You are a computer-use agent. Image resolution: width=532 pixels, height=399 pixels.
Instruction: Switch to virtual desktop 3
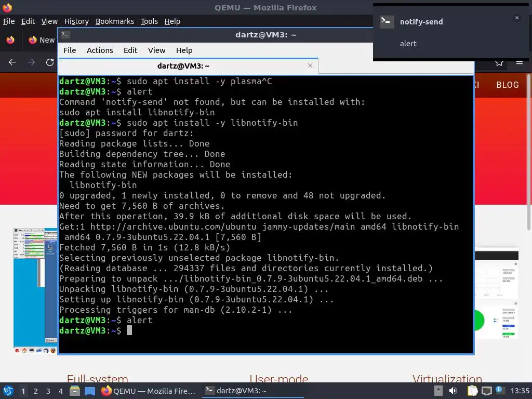coord(48,391)
